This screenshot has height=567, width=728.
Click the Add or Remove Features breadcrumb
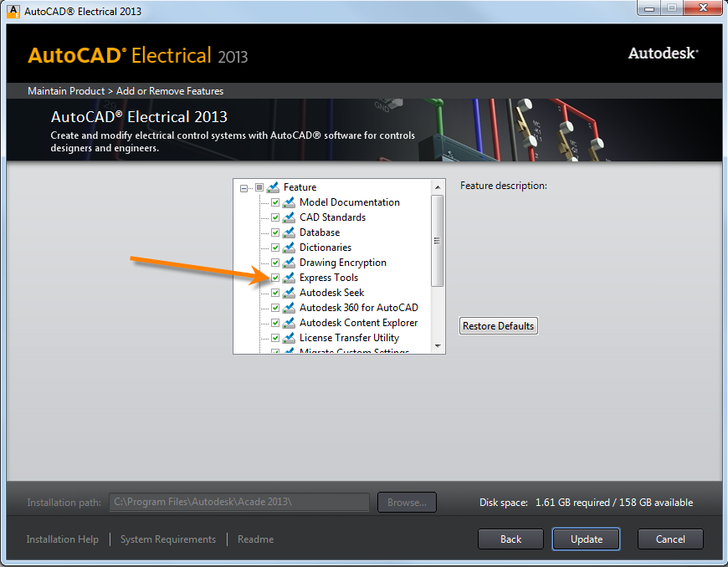click(x=170, y=91)
